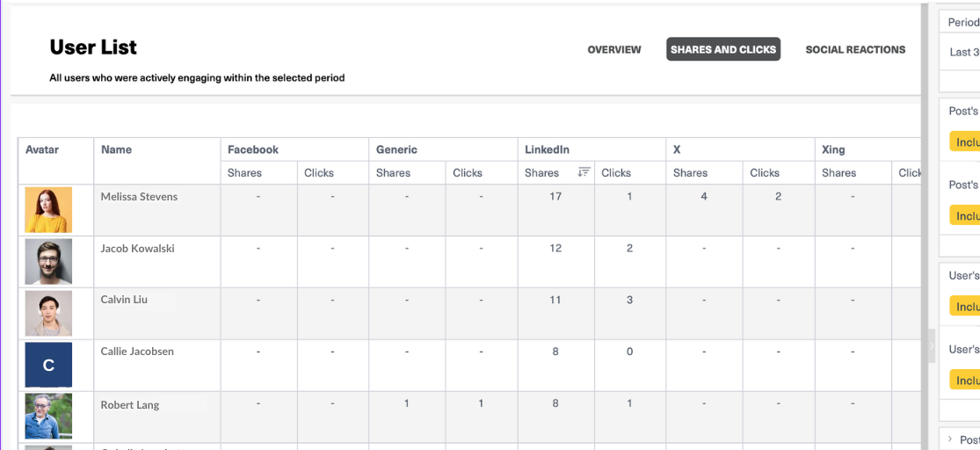The image size is (980, 450).
Task: Click the LinkedIn column group header
Action: 547,149
